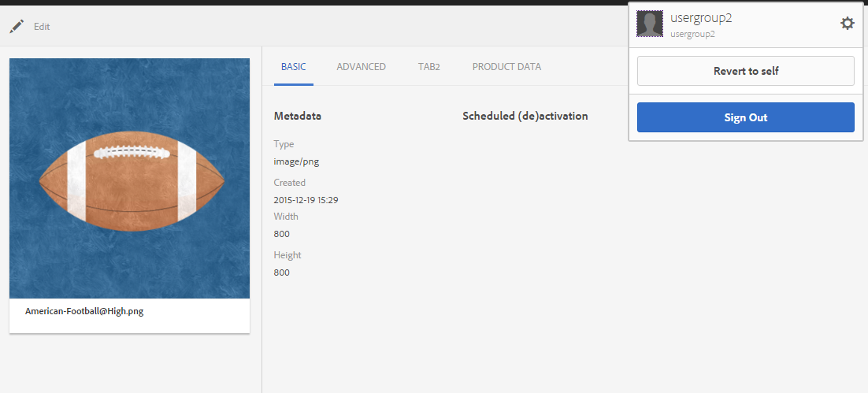
Task: Click the Scheduled (de)activation heading
Action: 525,116
